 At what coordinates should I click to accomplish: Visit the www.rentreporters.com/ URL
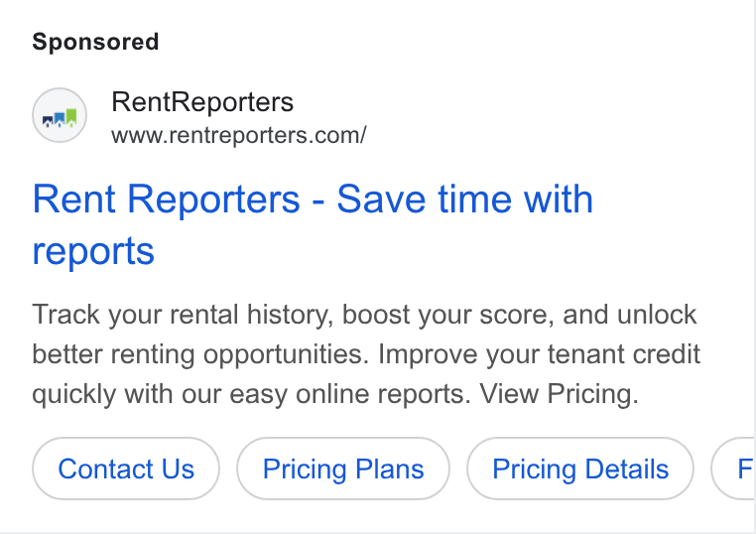239,136
